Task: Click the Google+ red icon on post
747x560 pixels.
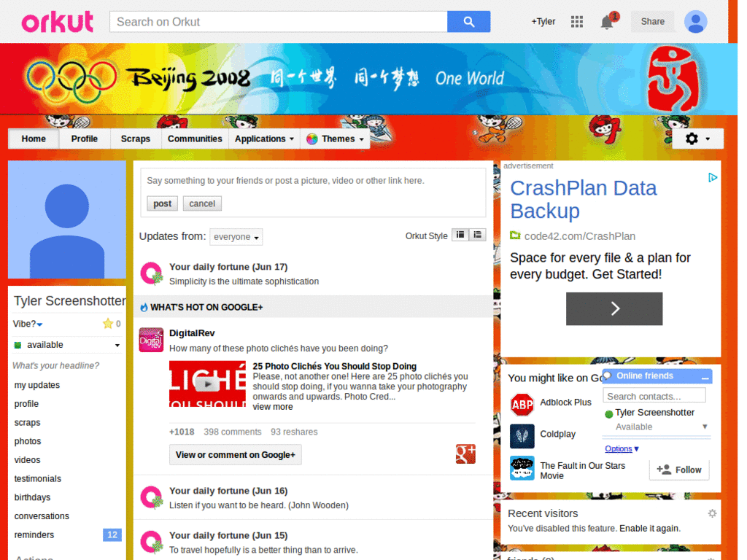Action: click(465, 454)
